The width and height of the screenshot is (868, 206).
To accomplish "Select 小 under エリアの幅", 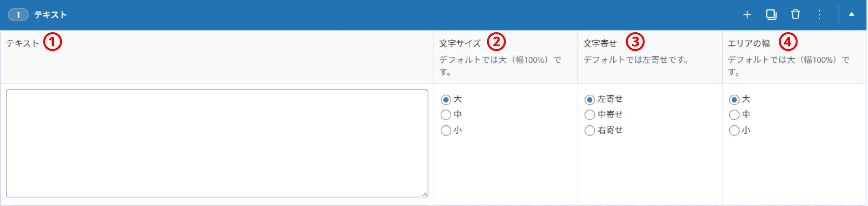I will [734, 130].
